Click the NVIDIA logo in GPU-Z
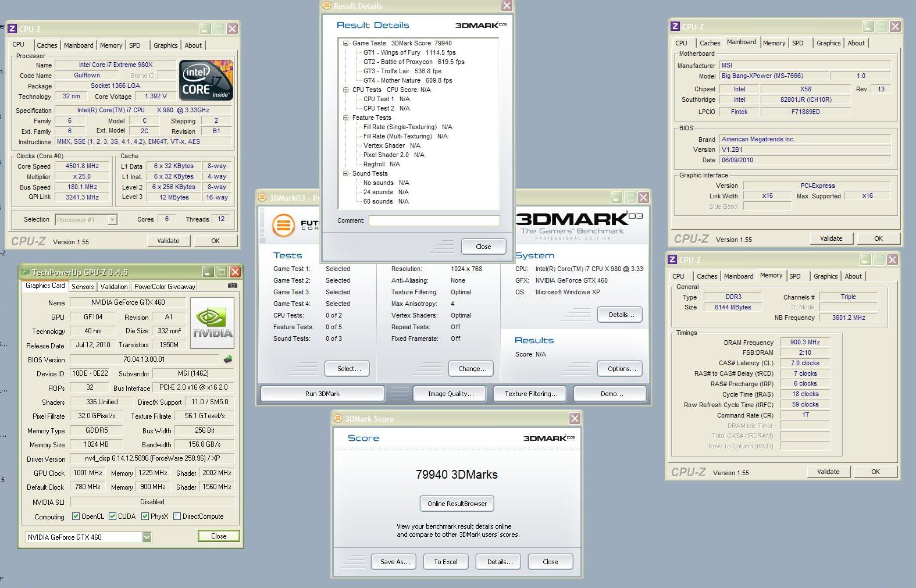Screen dimensions: 916x588 point(212,323)
